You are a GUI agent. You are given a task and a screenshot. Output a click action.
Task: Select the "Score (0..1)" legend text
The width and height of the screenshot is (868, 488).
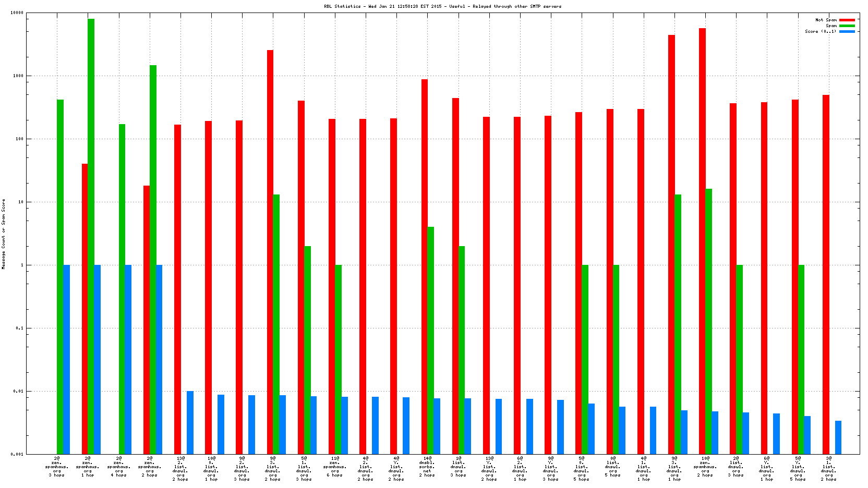pos(820,31)
